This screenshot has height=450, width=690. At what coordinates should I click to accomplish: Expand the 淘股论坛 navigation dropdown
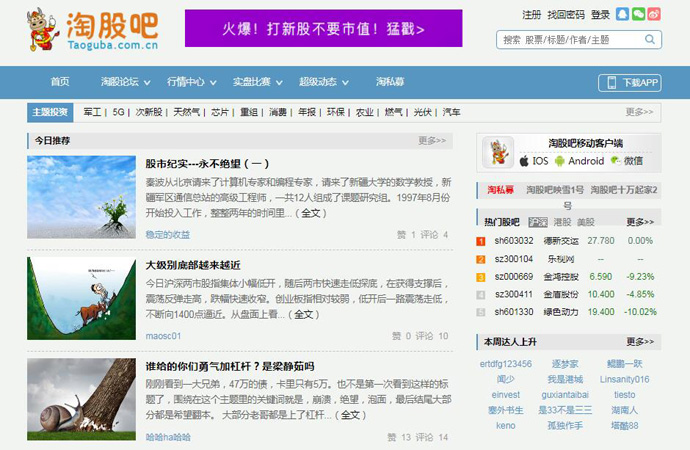[123, 82]
